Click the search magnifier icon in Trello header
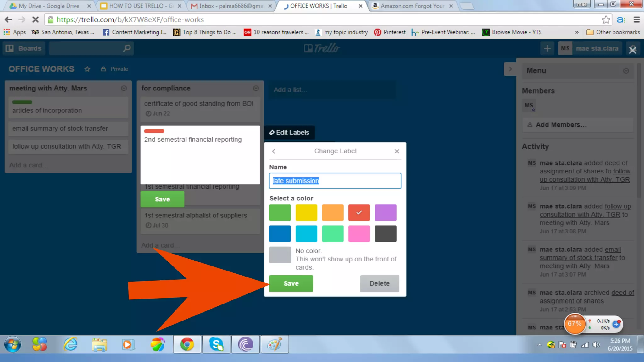The image size is (644, 362). (x=126, y=48)
